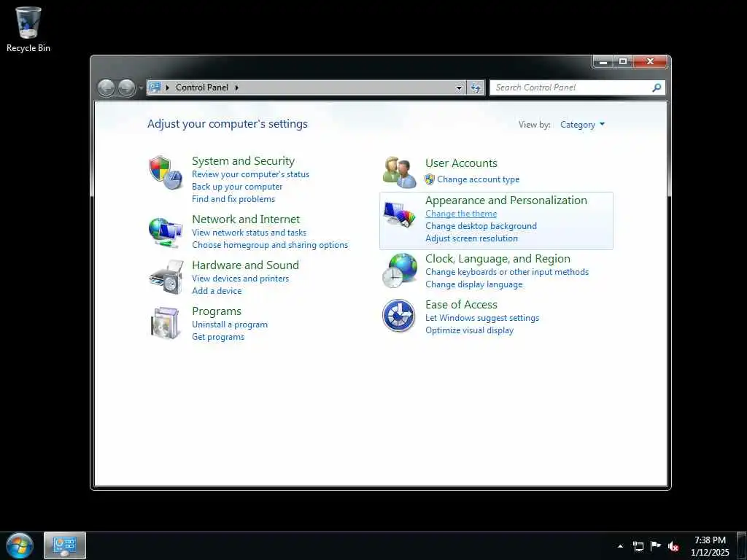Open the Programs heading link
The image size is (747, 560).
click(217, 311)
